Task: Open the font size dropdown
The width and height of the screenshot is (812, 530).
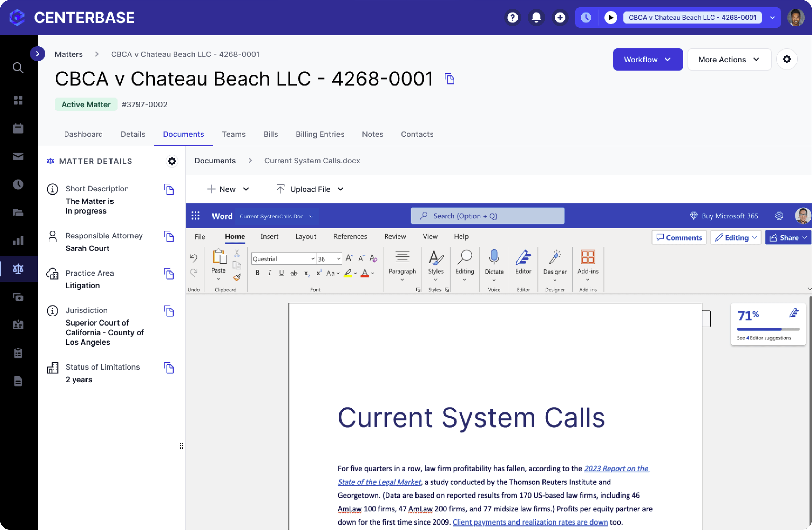Action: (x=337, y=258)
